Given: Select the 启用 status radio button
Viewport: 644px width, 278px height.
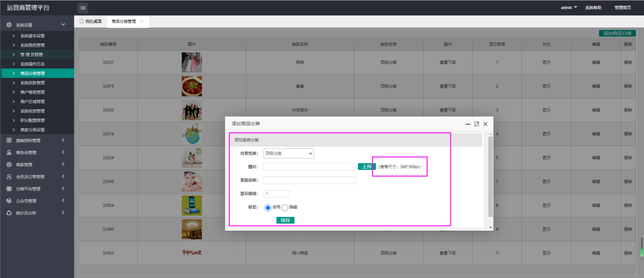Looking at the screenshot, I should click(x=268, y=207).
